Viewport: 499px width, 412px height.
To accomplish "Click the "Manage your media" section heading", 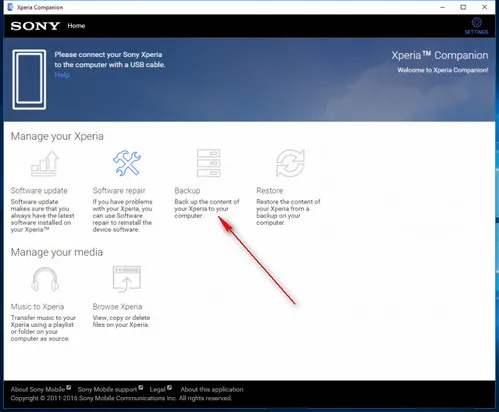I will tap(57, 252).
